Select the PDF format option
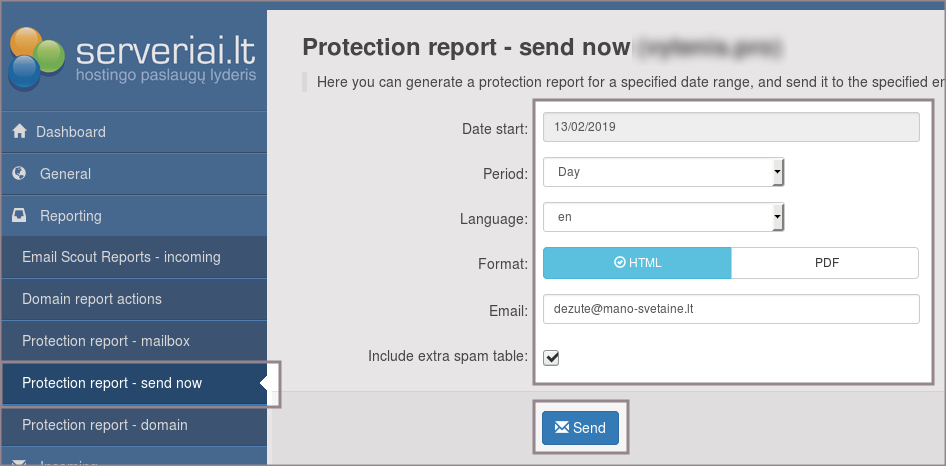This screenshot has width=946, height=466. tap(826, 263)
